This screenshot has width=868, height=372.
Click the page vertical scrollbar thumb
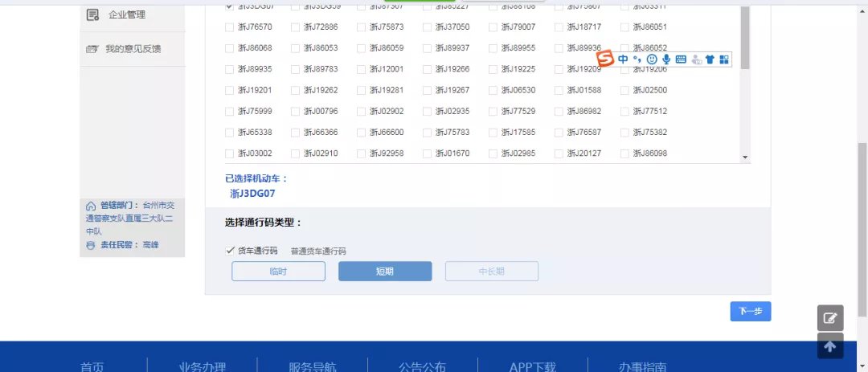pyautogui.click(x=862, y=230)
